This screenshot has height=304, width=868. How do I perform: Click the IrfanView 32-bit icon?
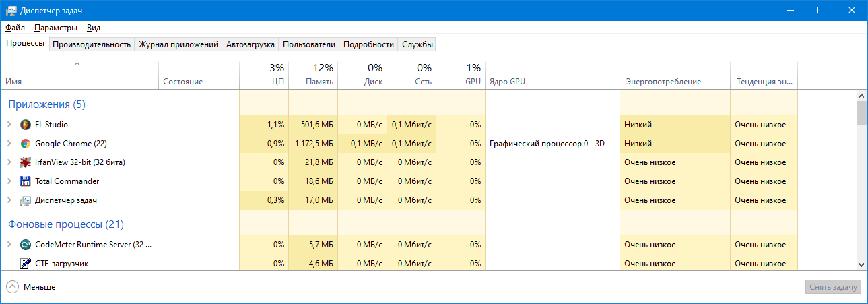(x=26, y=162)
